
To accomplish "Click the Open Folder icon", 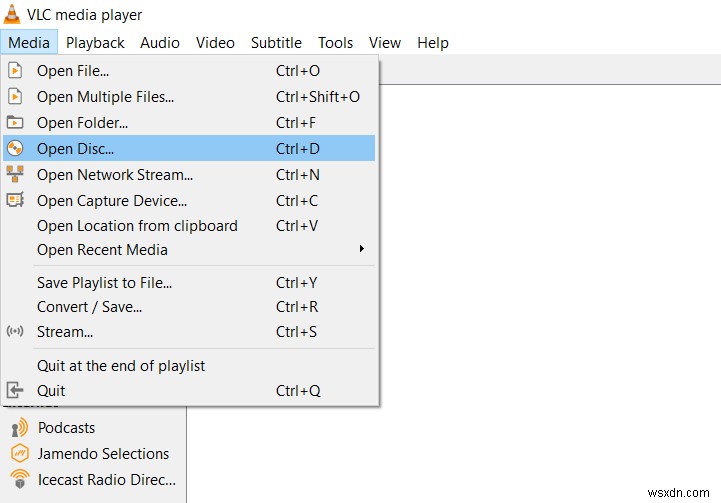I will coord(15,123).
